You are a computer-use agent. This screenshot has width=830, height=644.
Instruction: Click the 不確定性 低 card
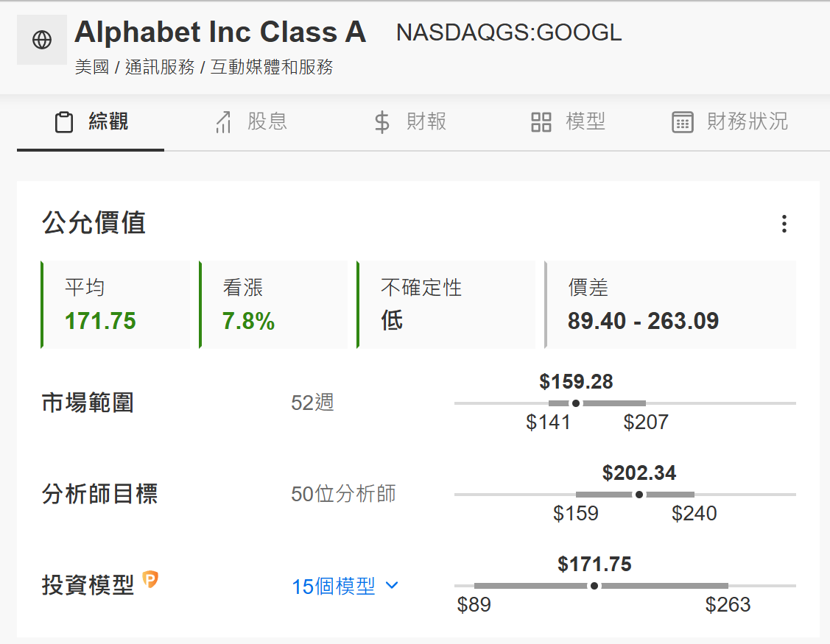(446, 304)
